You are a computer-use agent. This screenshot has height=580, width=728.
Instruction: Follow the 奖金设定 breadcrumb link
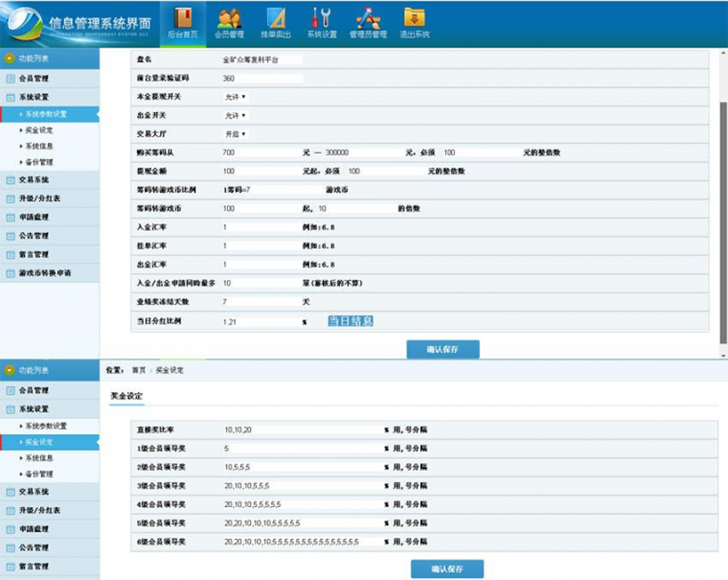[170, 371]
